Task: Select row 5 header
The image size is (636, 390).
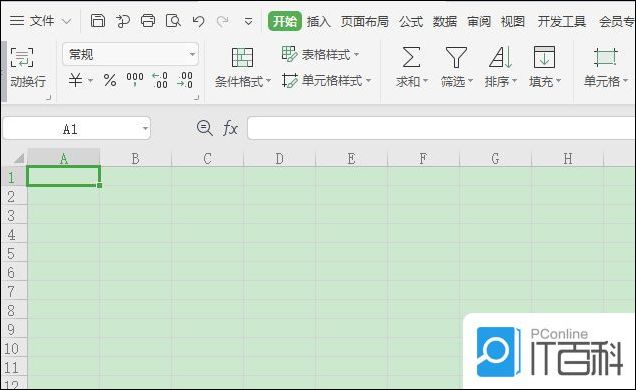Action: [14, 253]
